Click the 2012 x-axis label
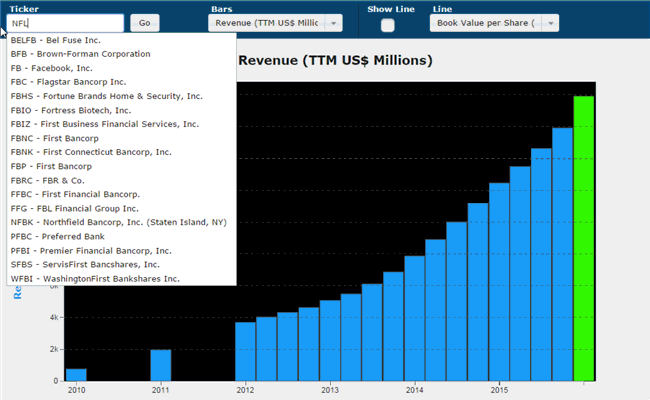 [245, 390]
